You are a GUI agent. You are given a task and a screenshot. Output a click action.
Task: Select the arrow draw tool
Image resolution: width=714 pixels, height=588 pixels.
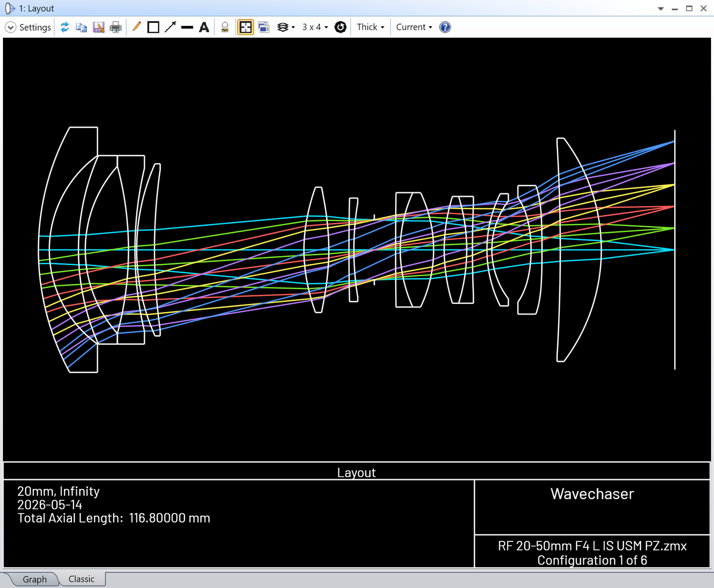[x=171, y=27]
